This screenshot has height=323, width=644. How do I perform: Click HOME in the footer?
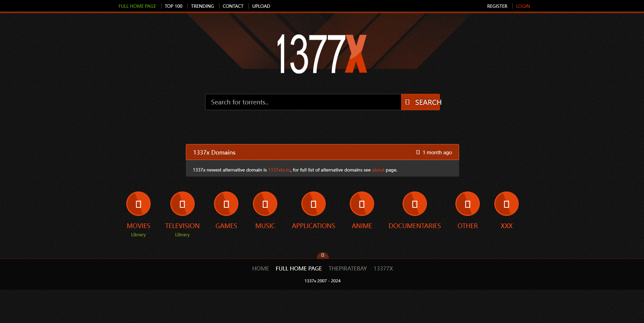tap(261, 268)
